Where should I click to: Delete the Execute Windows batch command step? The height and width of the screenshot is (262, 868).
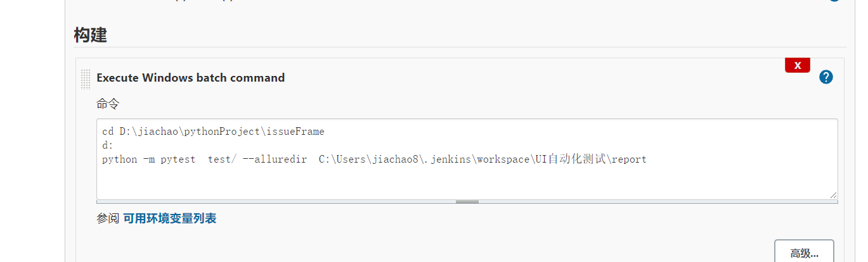(x=797, y=65)
